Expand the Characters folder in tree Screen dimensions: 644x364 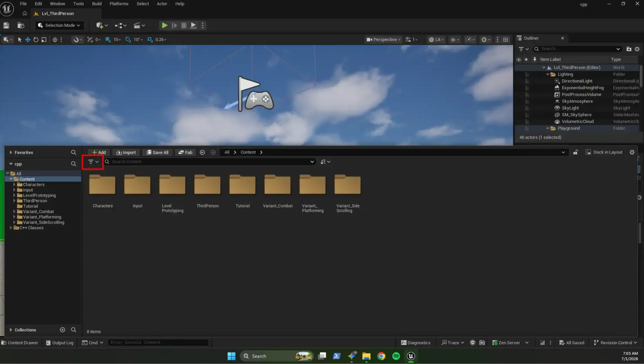point(14,185)
